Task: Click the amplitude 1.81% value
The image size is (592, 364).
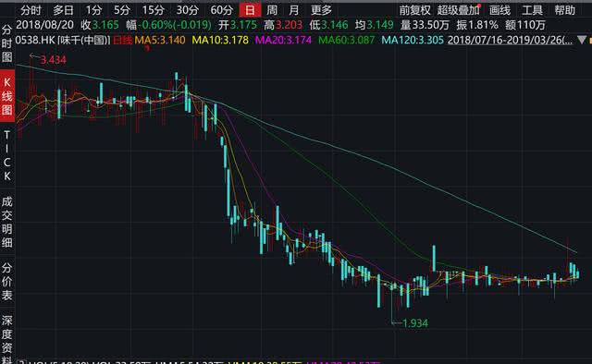Action: tap(483, 25)
